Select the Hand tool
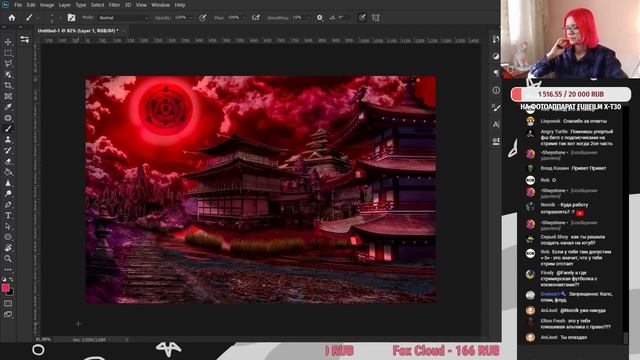 [x=8, y=248]
